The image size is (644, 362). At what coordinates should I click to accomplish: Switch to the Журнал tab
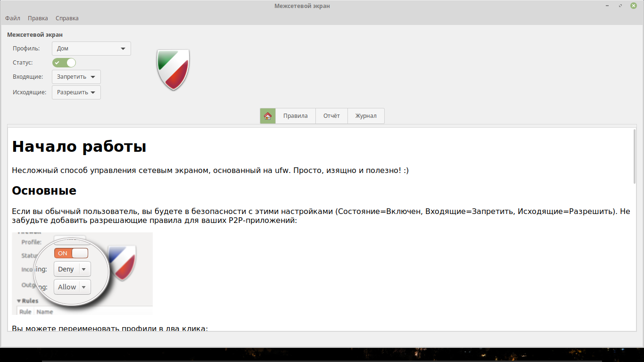pyautogui.click(x=366, y=116)
